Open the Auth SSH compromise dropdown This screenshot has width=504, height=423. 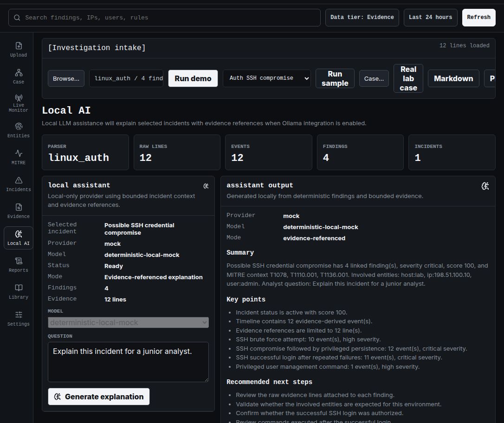(267, 78)
